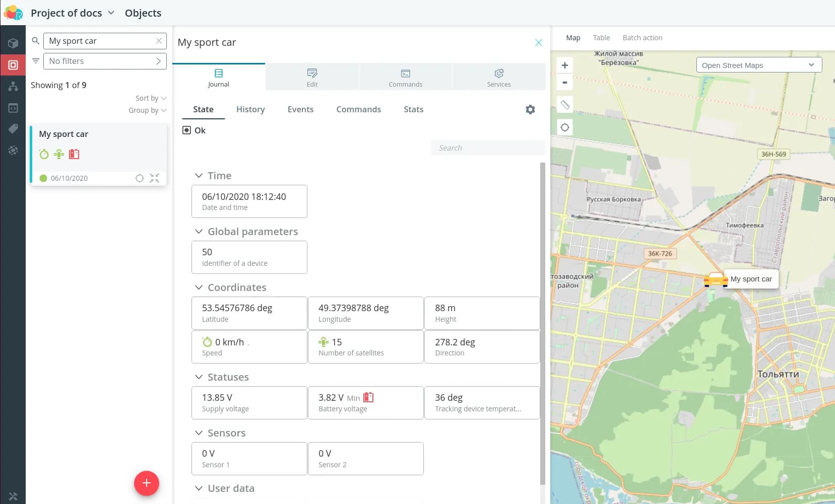
Task: Zoom out on the map
Action: coord(565,83)
